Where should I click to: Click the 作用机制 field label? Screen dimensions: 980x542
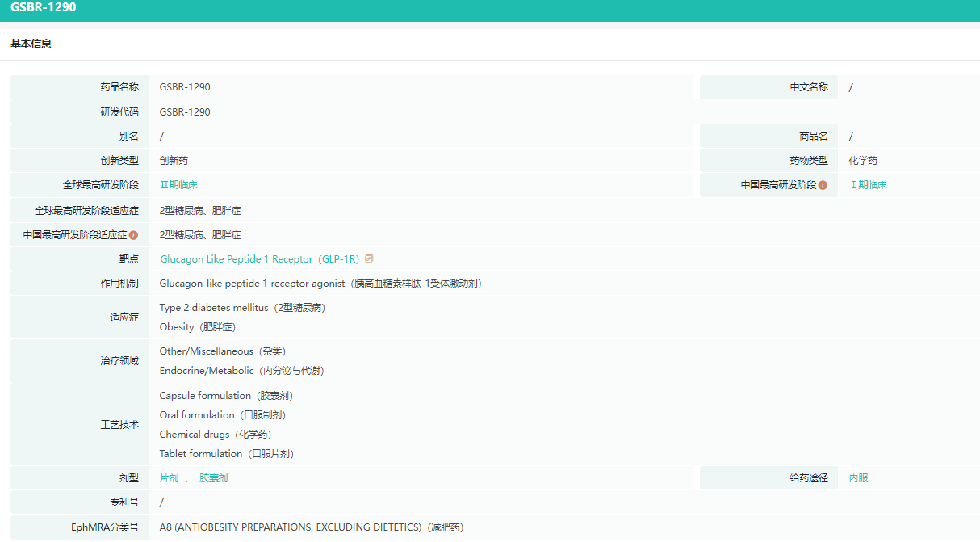[x=119, y=284]
